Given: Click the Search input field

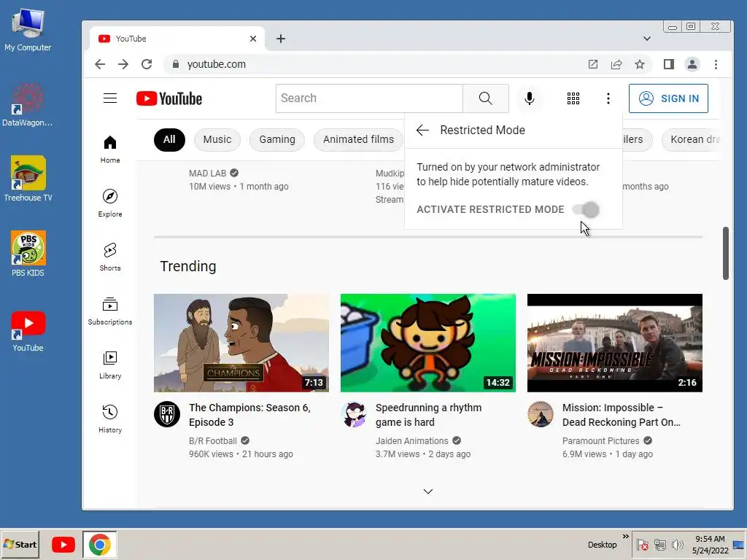Looking at the screenshot, I should (x=369, y=98).
